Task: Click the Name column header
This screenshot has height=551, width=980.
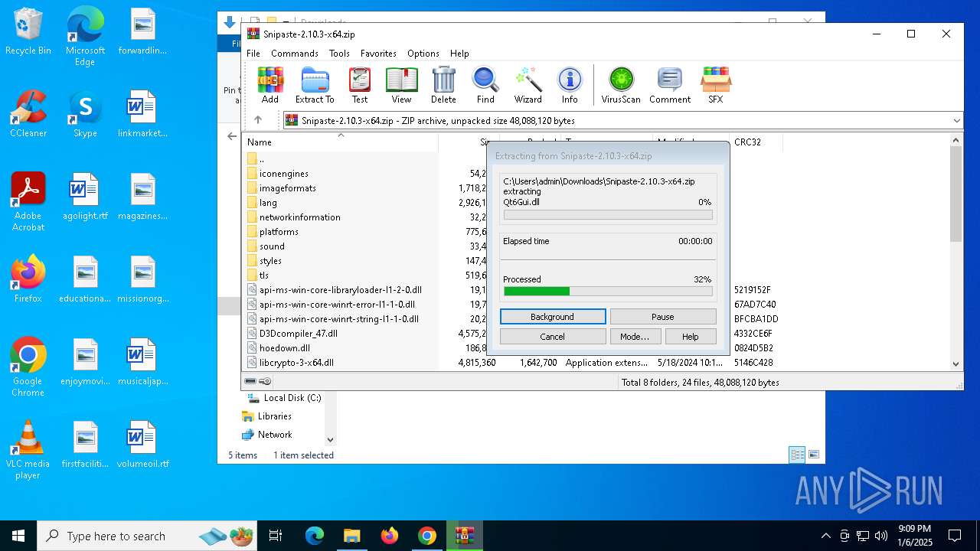Action: point(341,142)
